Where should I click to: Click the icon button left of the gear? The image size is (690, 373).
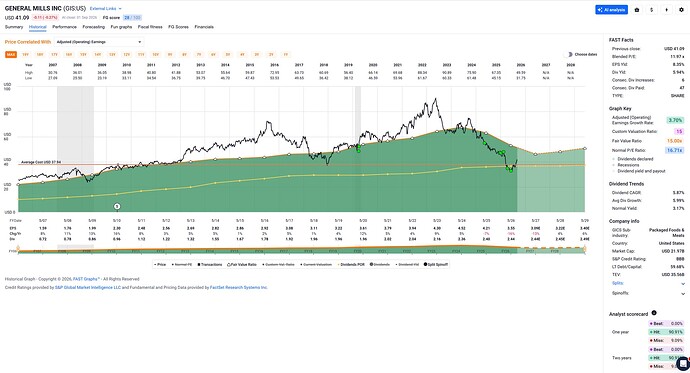pyautogui.click(x=667, y=10)
